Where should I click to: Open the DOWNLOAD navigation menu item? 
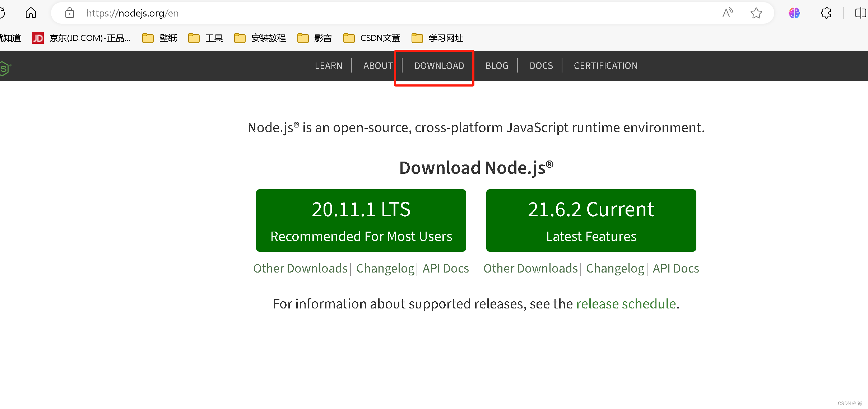click(439, 66)
